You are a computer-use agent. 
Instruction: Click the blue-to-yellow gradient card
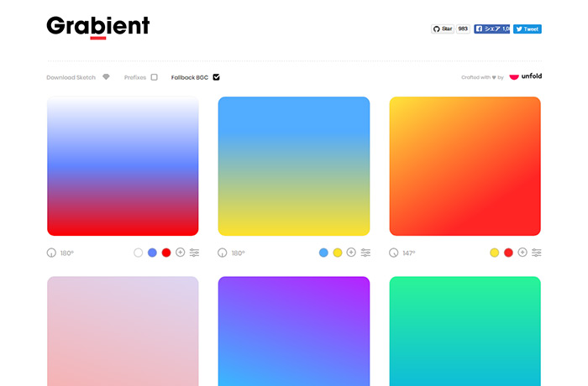coord(294,166)
